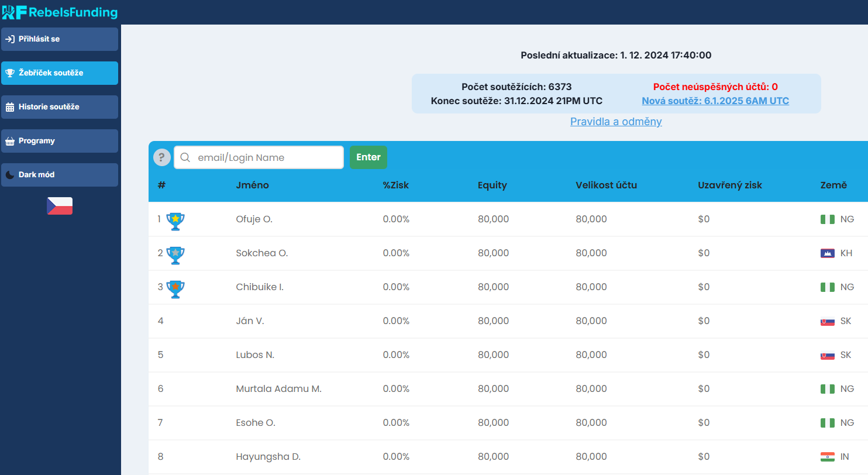Screen dimensions: 868x475
Task: Click Počet neúspěšných účtů: 0 text
Action: (x=715, y=87)
